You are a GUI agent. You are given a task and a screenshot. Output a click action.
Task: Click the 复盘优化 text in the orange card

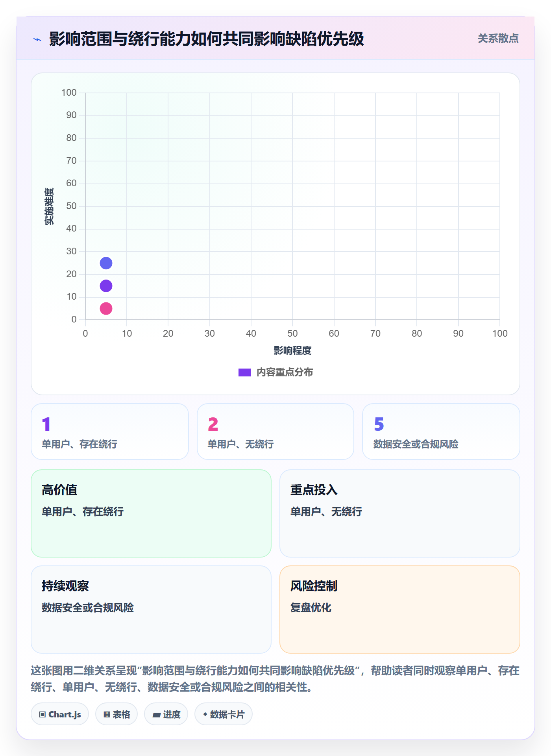pos(311,608)
